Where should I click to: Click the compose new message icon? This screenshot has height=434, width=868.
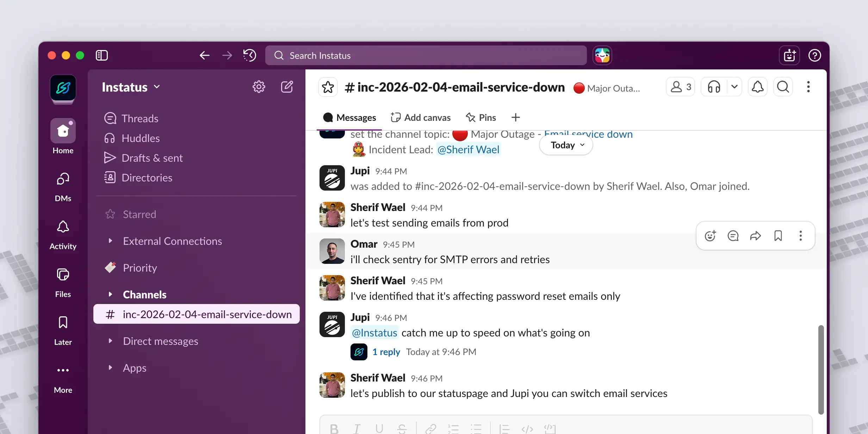coord(287,87)
